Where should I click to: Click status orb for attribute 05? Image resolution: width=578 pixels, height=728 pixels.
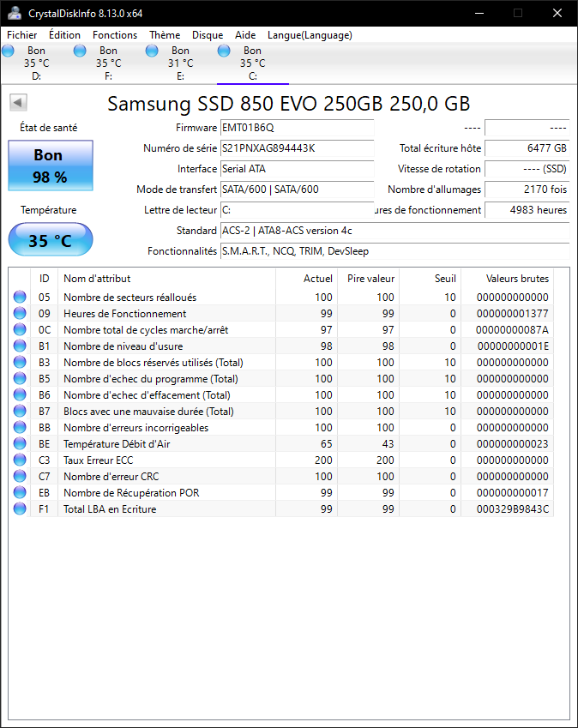pos(20,297)
